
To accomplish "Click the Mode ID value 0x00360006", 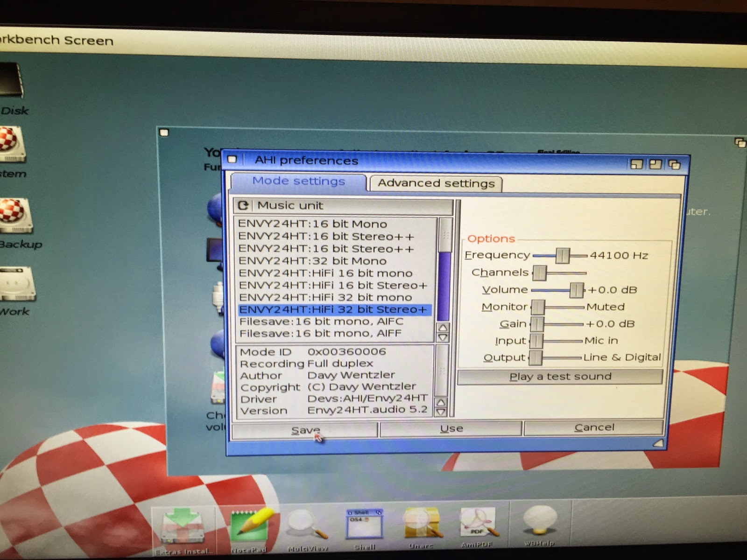I will click(347, 351).
